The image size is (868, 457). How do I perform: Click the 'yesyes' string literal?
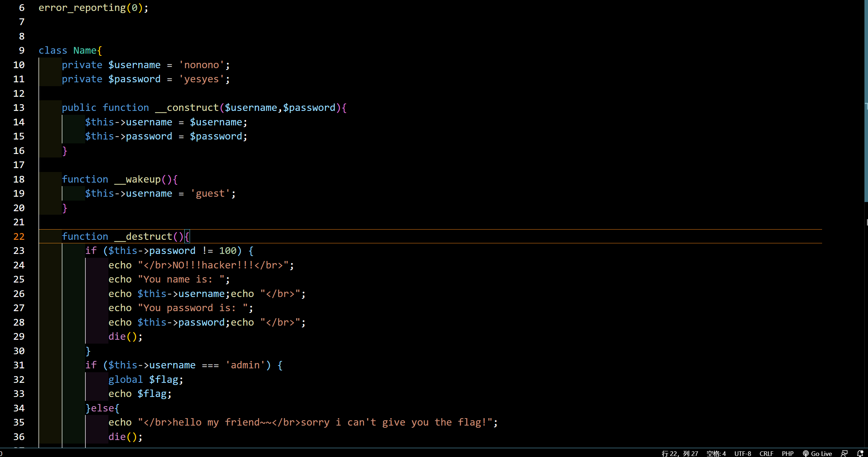click(x=201, y=79)
